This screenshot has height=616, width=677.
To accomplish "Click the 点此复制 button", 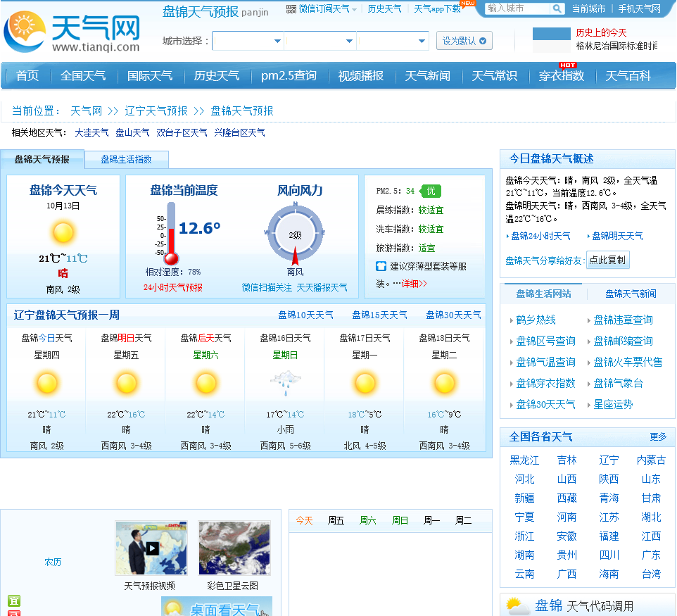I will (607, 260).
